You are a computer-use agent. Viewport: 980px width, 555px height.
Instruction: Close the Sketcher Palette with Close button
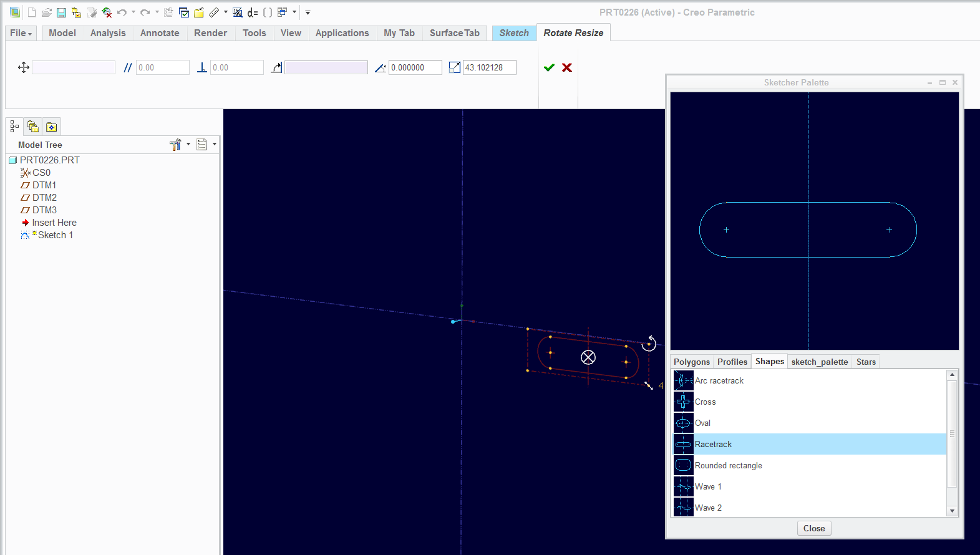(x=814, y=528)
